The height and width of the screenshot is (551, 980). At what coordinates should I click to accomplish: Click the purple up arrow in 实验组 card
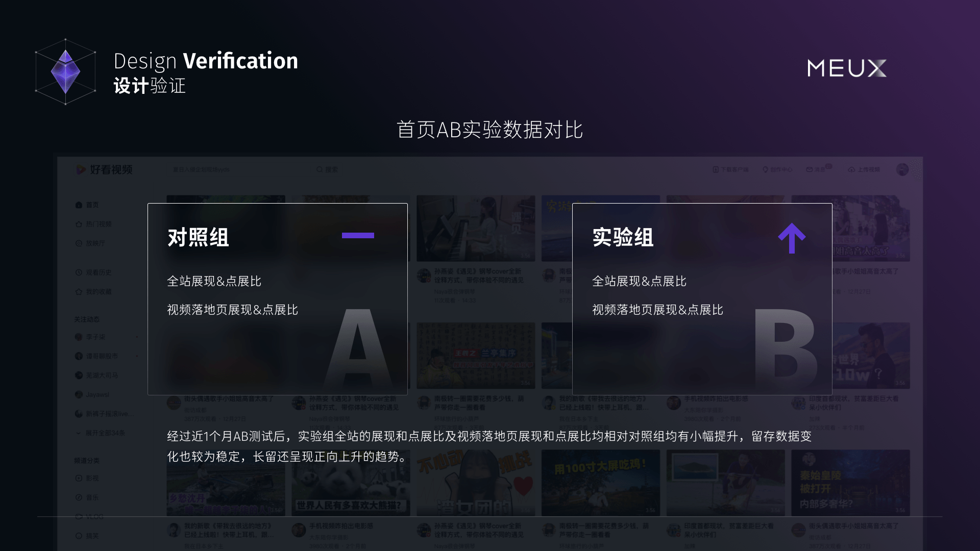[792, 238]
